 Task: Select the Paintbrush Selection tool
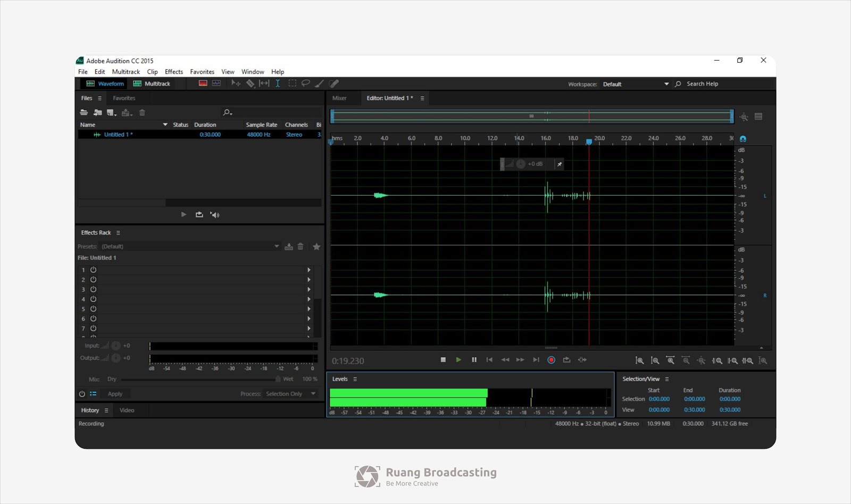click(319, 83)
